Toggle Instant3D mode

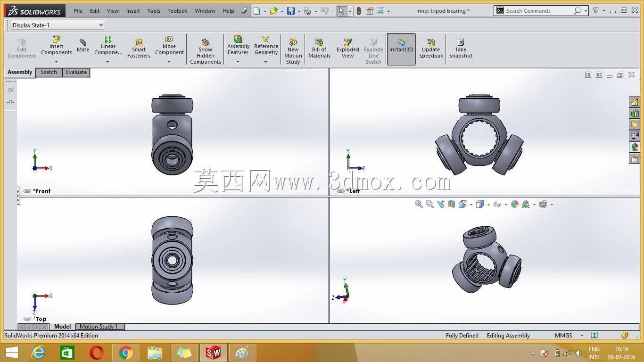click(x=401, y=49)
